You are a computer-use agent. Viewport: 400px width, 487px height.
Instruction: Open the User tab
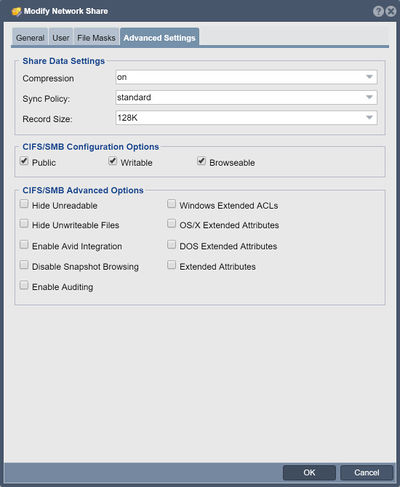pos(61,38)
